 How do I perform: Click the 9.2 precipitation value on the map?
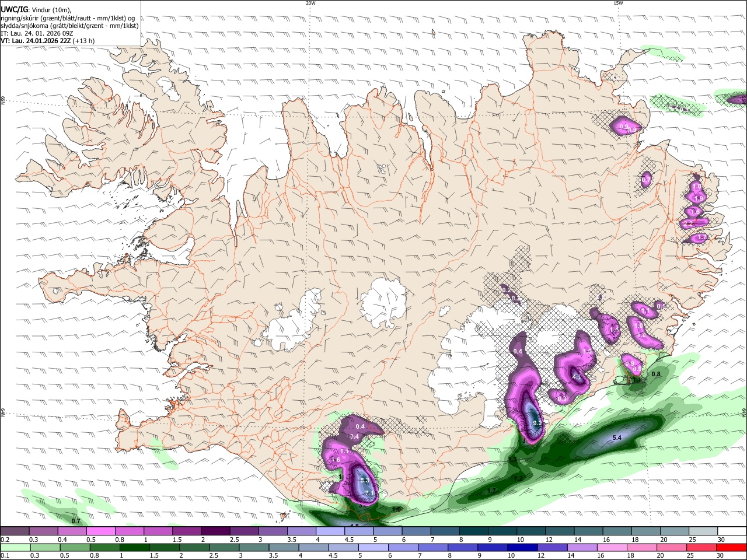pos(537,423)
